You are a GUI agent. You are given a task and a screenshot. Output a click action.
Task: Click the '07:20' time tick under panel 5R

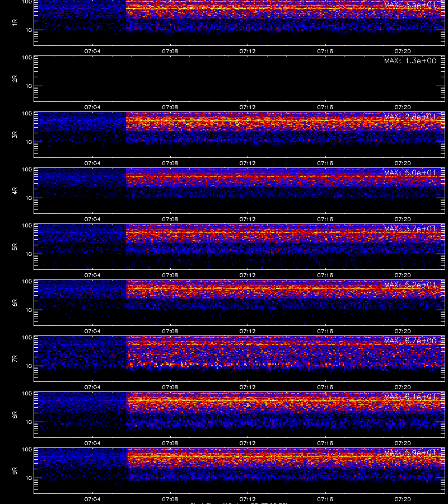pyautogui.click(x=403, y=275)
